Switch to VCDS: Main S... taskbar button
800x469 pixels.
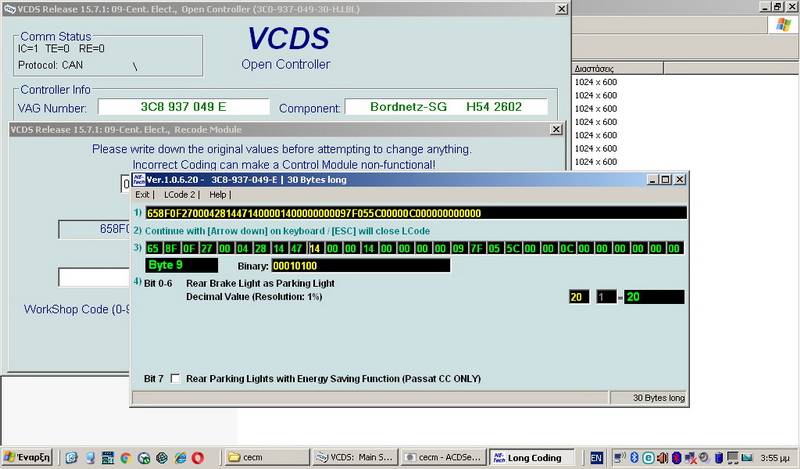tap(356, 457)
